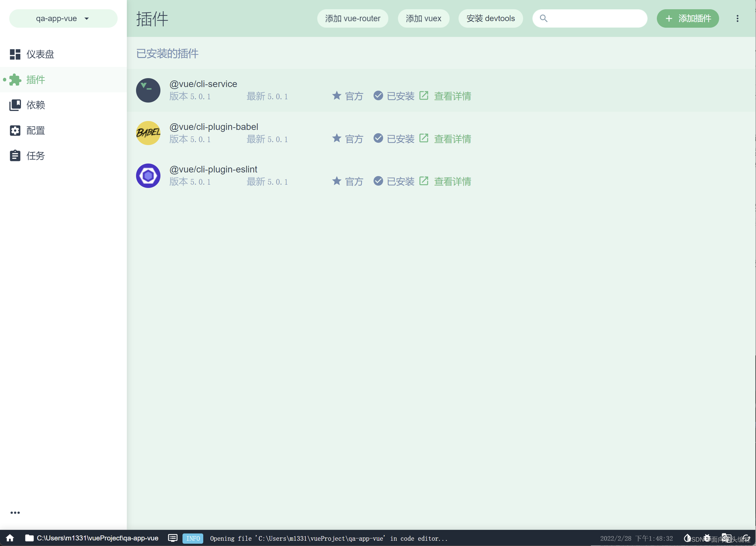Toggle dark mode with the droplet icon

click(687, 538)
